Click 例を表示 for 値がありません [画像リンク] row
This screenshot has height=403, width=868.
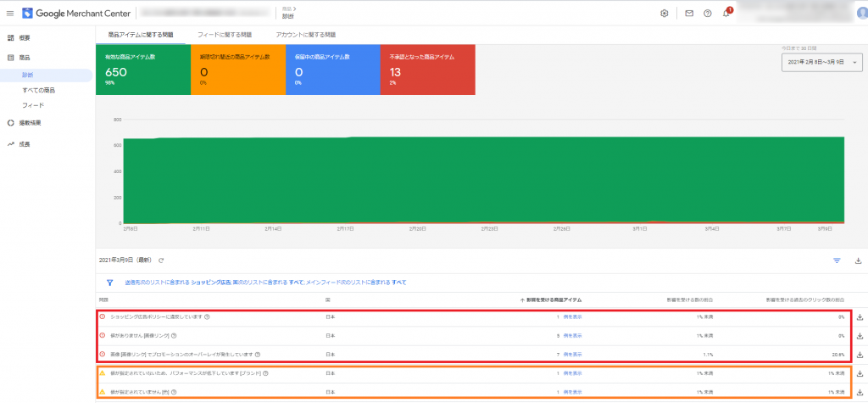[572, 335]
